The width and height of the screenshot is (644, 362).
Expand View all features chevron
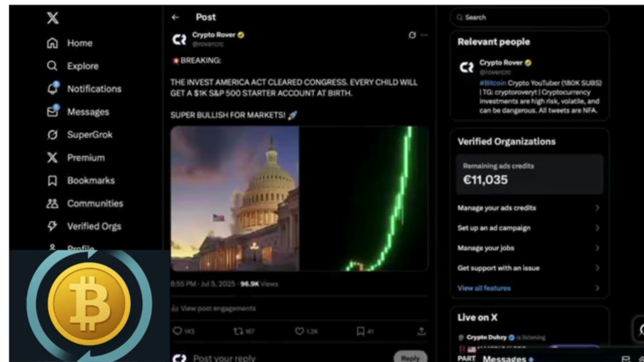(597, 288)
